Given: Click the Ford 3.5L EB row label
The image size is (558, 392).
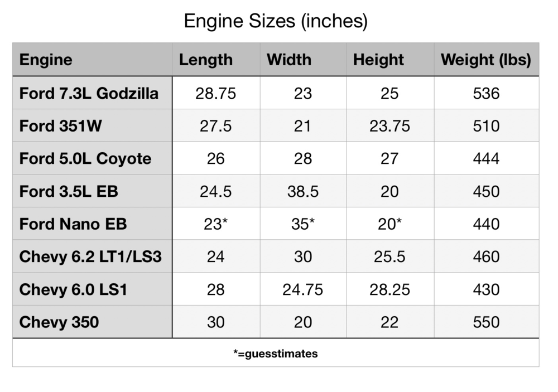Looking at the screenshot, I should pyautogui.click(x=69, y=192).
